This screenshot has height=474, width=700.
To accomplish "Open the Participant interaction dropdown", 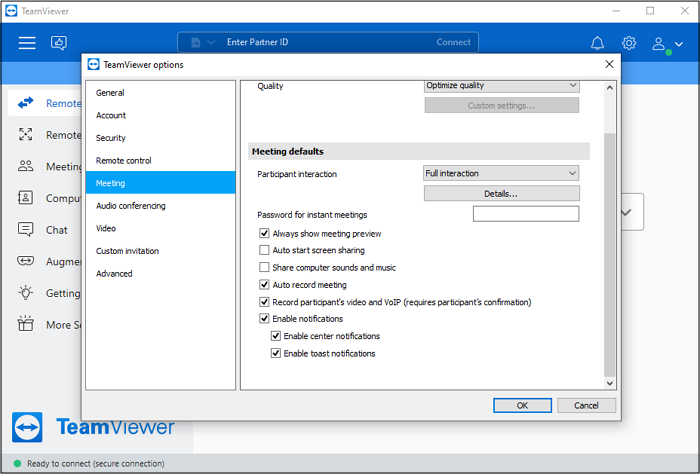I will [501, 174].
